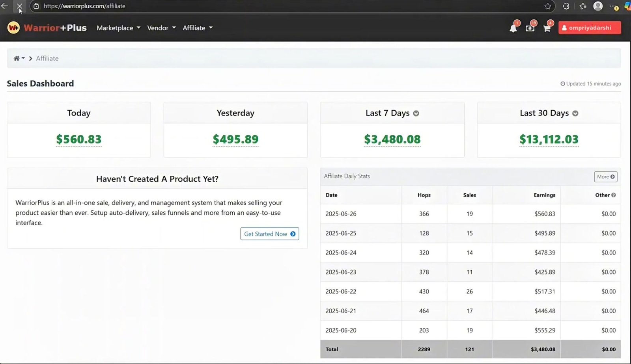Select date 2025-06-21 row cell
This screenshot has height=364, width=631.
point(341,311)
